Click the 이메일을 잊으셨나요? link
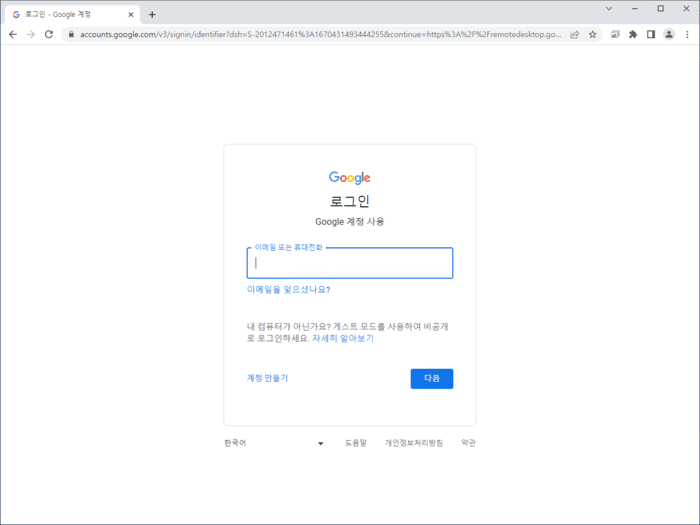Viewport: 700px width, 525px height. (288, 290)
